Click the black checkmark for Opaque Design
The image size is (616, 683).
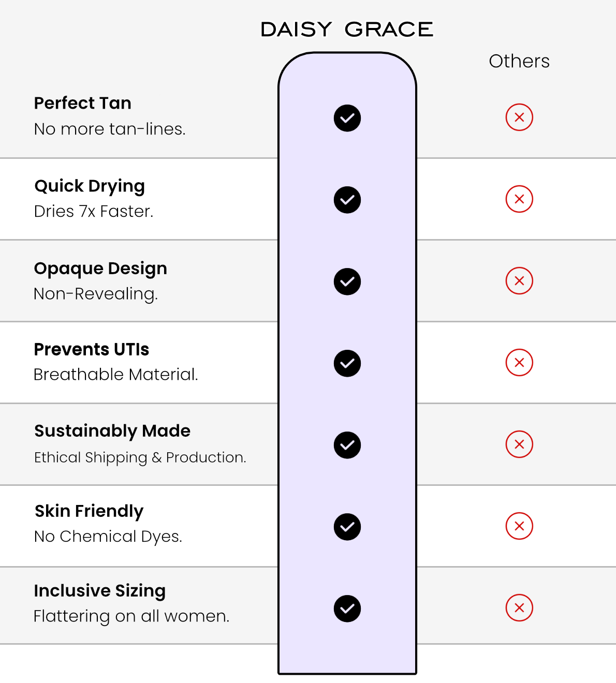coord(347,281)
